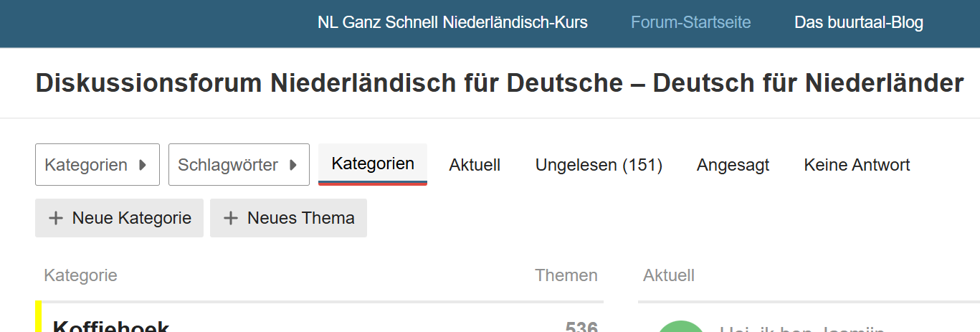Viewport: 980px width, 332px height.
Task: Visit Das buurtaal-Blog
Action: (x=859, y=22)
